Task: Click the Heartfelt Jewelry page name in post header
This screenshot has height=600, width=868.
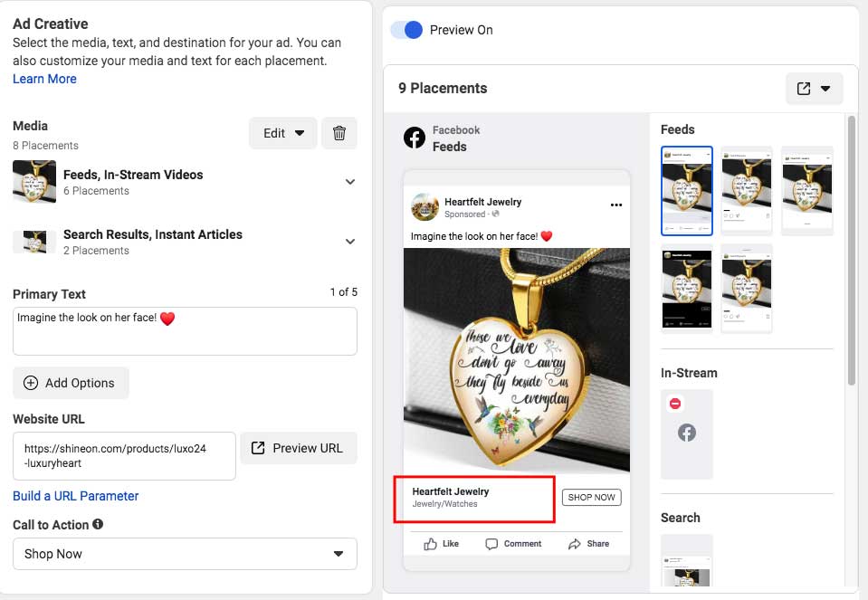Action: point(482,202)
